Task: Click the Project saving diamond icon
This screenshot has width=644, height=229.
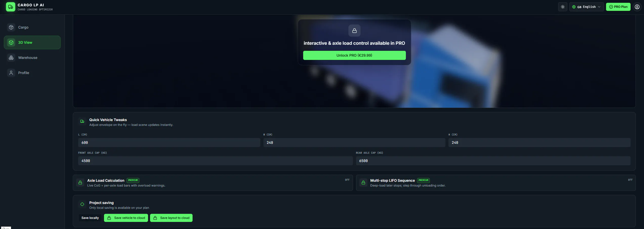Action: (x=82, y=204)
